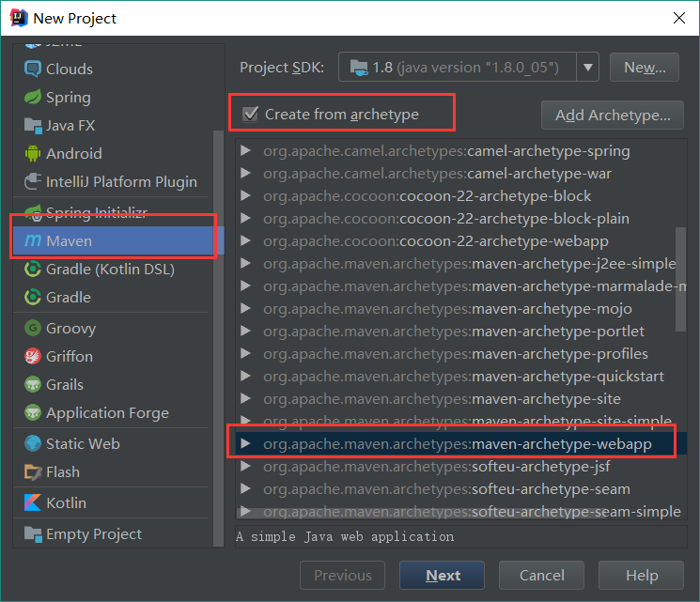The image size is (700, 602).
Task: Select Android project type
Action: point(113,153)
